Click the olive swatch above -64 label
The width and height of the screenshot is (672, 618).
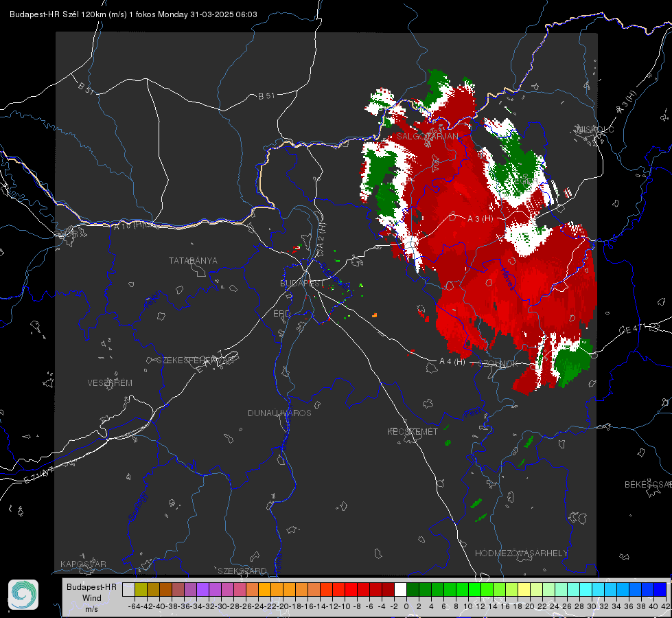pyautogui.click(x=141, y=590)
